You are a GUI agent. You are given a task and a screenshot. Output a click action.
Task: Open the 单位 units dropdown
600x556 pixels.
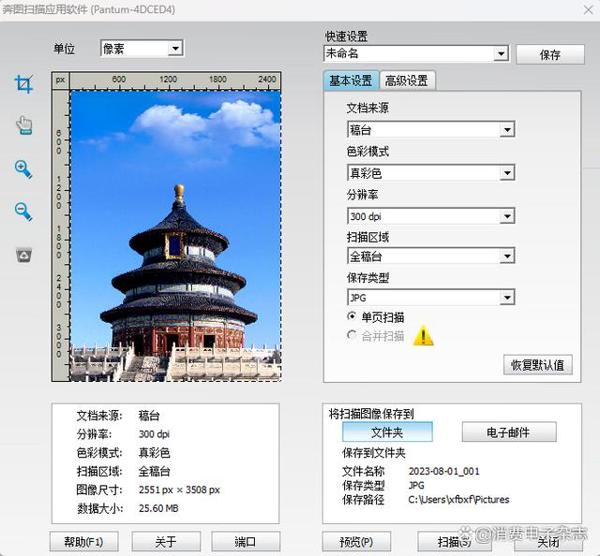coord(142,49)
